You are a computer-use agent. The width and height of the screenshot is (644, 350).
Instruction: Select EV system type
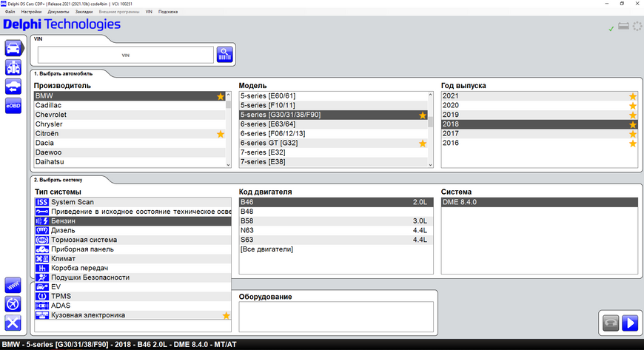pos(133,287)
